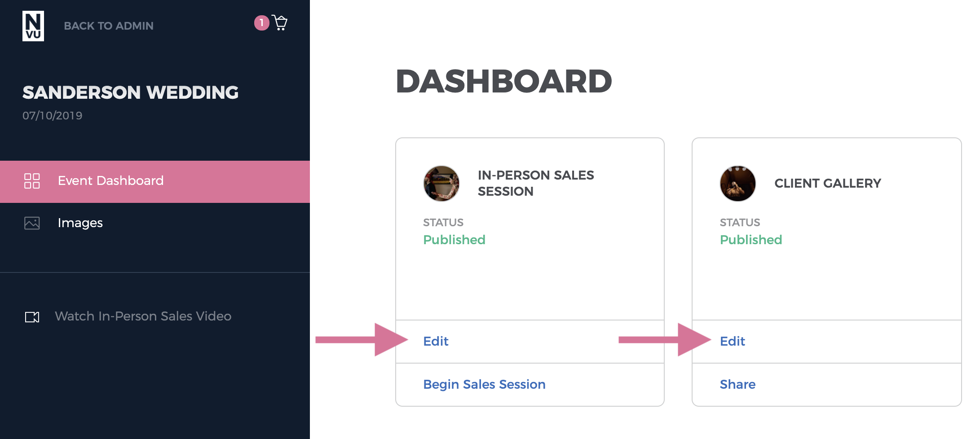Open Watch In-Person Sales Video link
Image resolution: width=980 pixels, height=439 pixels.
point(143,316)
